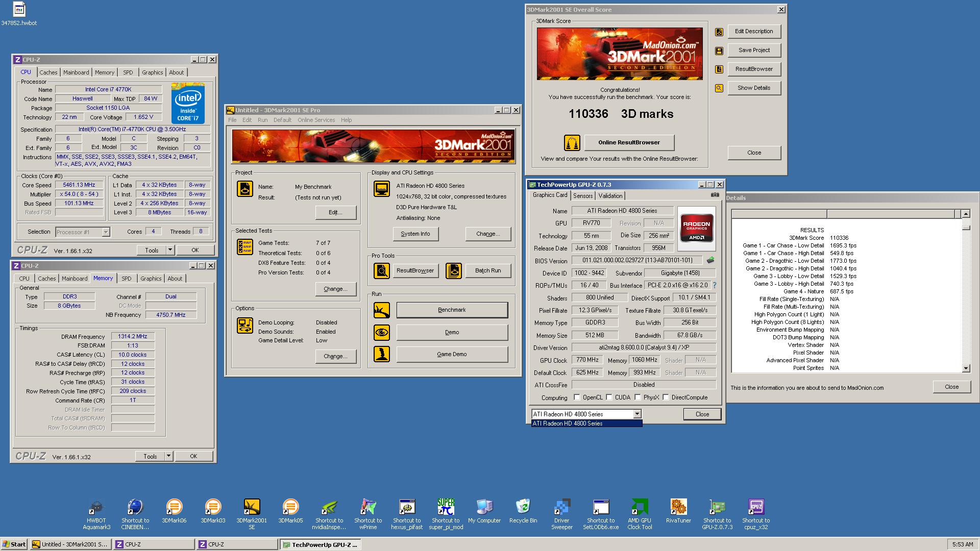Click the Details list scroll-down arrow
Image resolution: width=980 pixels, height=551 pixels.
point(966,368)
